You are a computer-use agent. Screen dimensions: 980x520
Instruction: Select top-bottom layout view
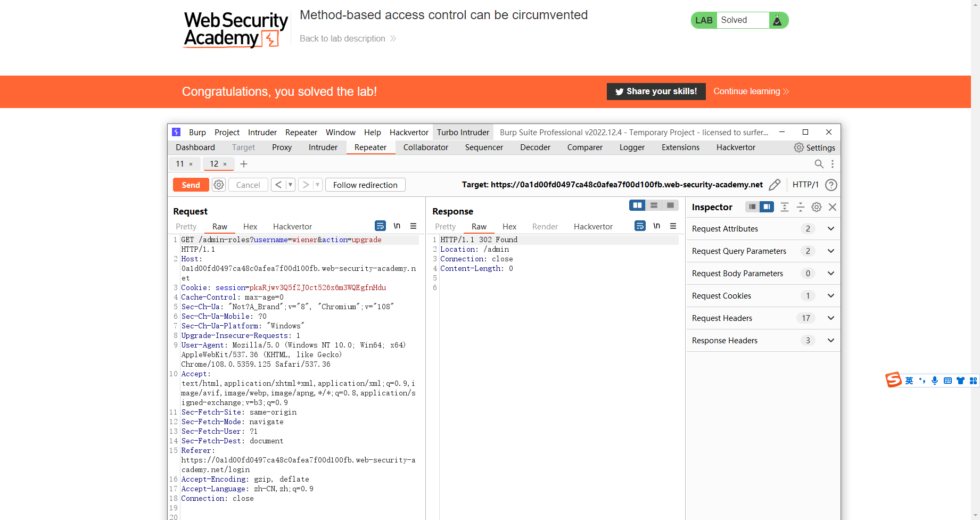click(654, 205)
